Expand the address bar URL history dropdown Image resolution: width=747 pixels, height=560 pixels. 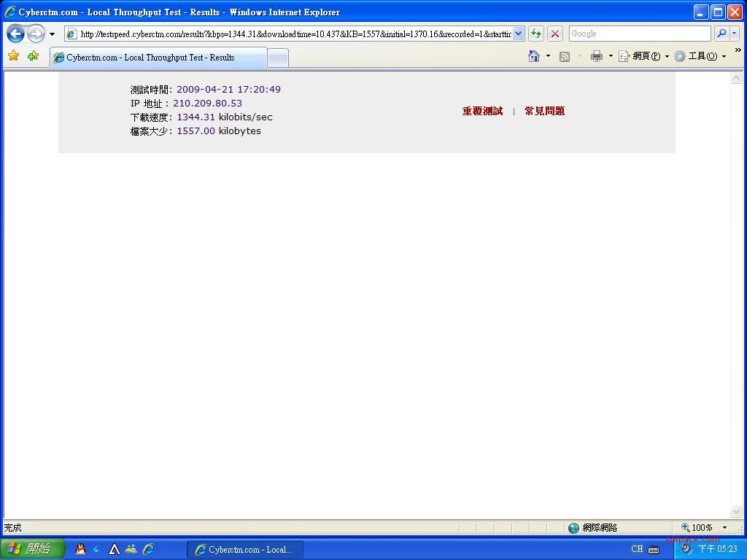[518, 34]
